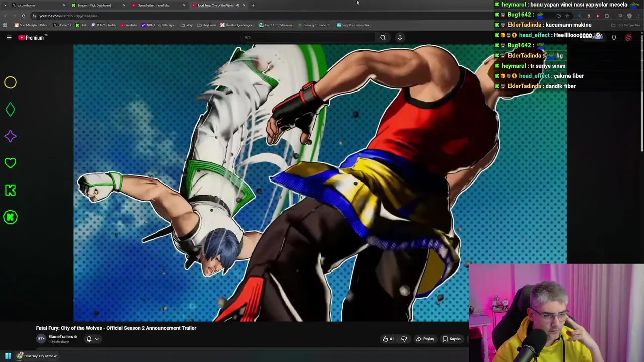644x362 pixels.
Task: Click the purple four-point star overlay icon
Action: (10, 136)
